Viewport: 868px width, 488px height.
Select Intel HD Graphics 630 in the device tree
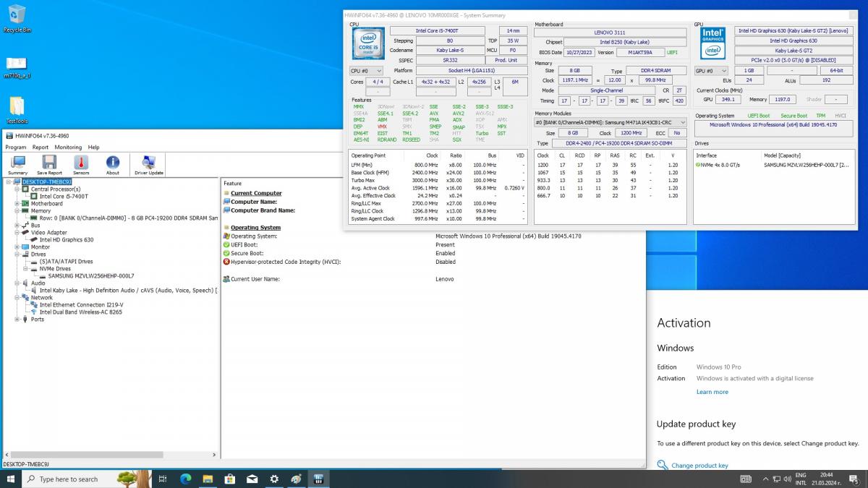67,240
